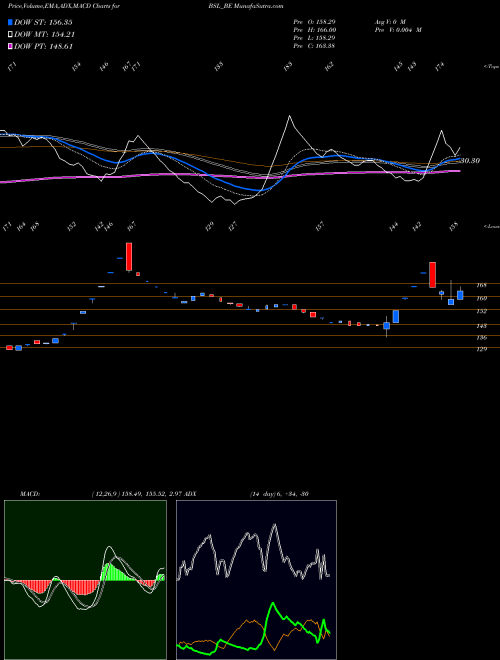The width and height of the screenshot is (500, 660).
Task: Click the 'Pre V: 0.004 M' value
Action: tap(397, 30)
